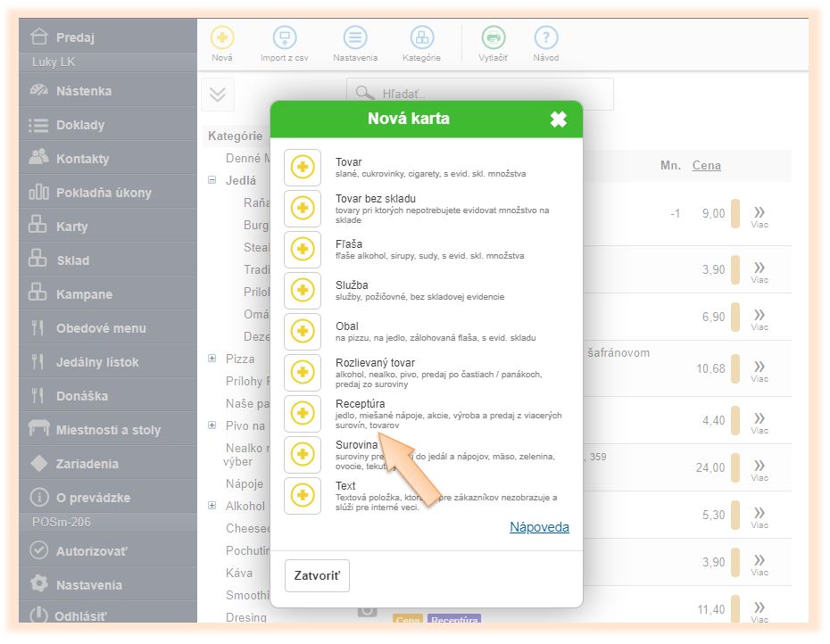Create a new Fľaša card
Viewport: 830px width, 644px height.
(303, 250)
